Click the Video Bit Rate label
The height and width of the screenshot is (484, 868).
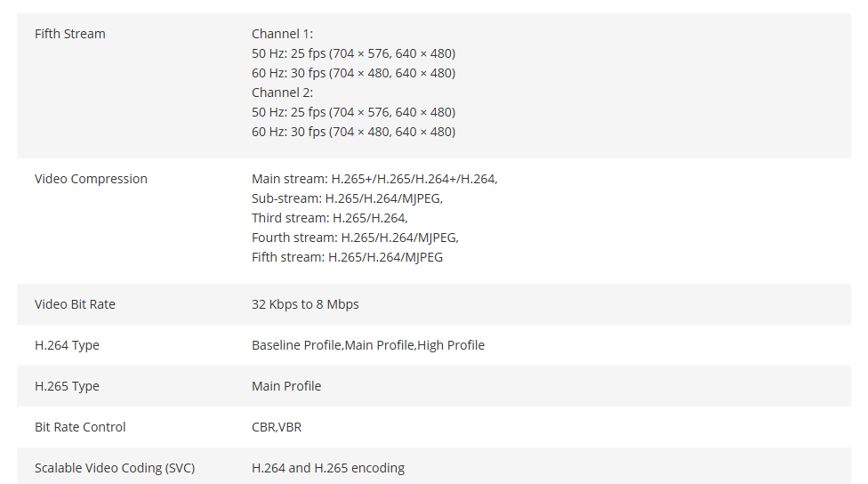[x=75, y=304]
